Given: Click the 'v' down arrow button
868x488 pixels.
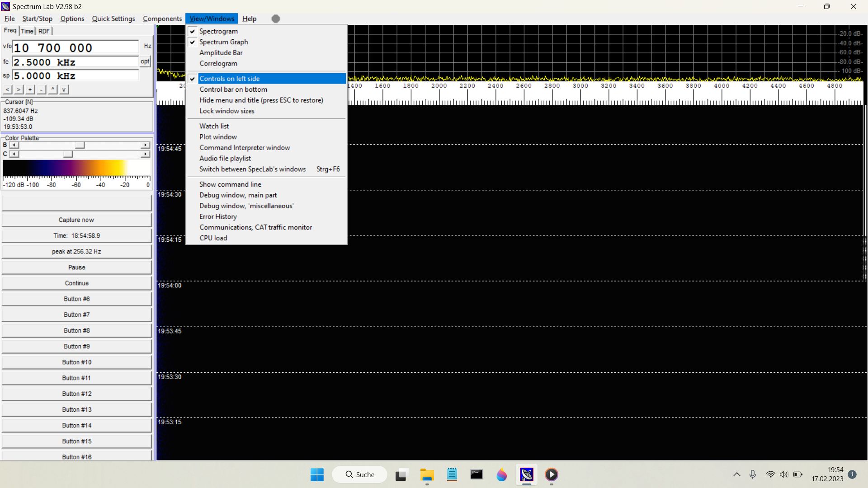Looking at the screenshot, I should tap(64, 89).
